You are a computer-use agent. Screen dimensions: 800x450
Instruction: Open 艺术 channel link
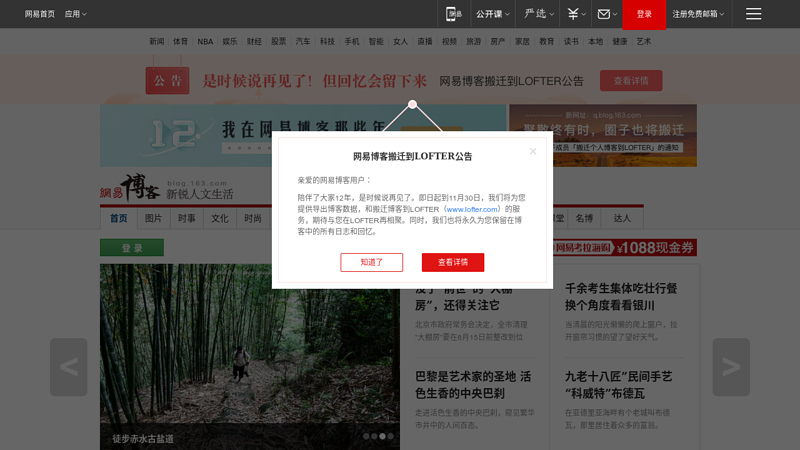pos(644,41)
